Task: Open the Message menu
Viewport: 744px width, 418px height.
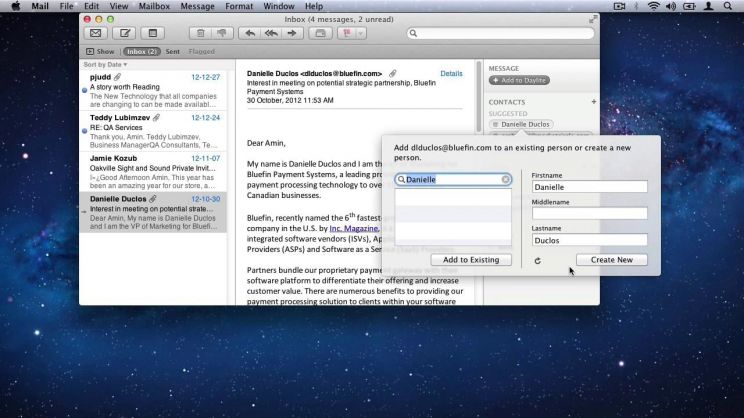Action: 197,6
